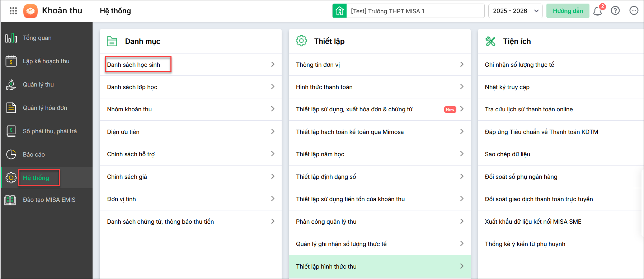Open the 2025 - 2026 school year dropdown

coord(515,11)
